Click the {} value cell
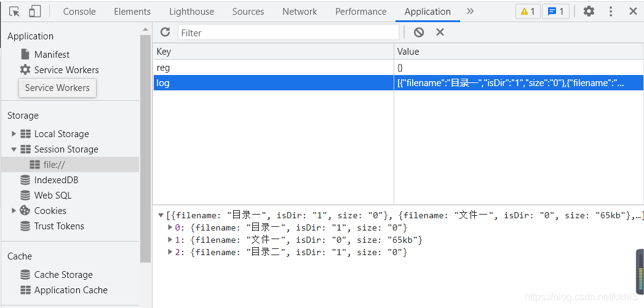Viewport: 644px width, 308px height. [x=519, y=68]
